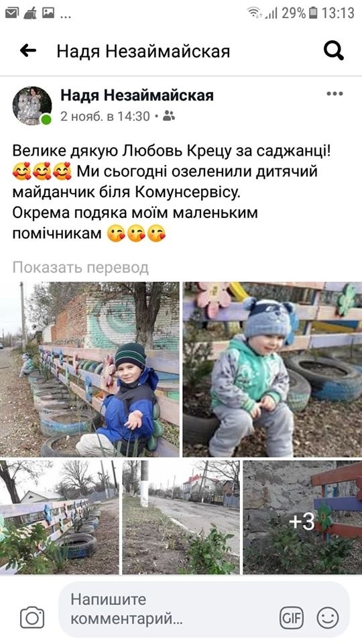Open Надя Незаймайская profile picture
Viewport: 362px width, 644px height.
(x=32, y=105)
